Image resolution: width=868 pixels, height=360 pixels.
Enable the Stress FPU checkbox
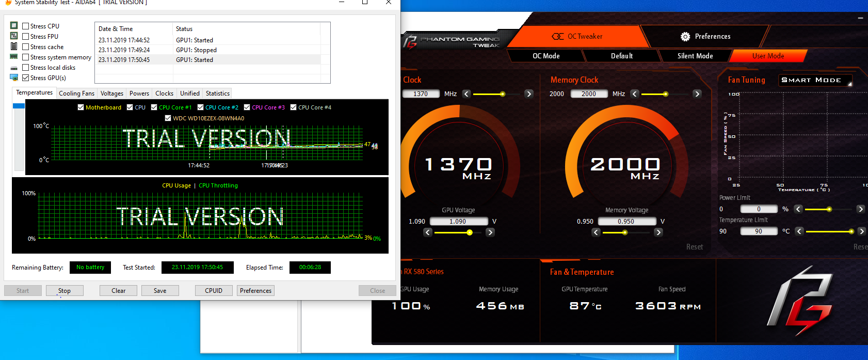pos(25,36)
